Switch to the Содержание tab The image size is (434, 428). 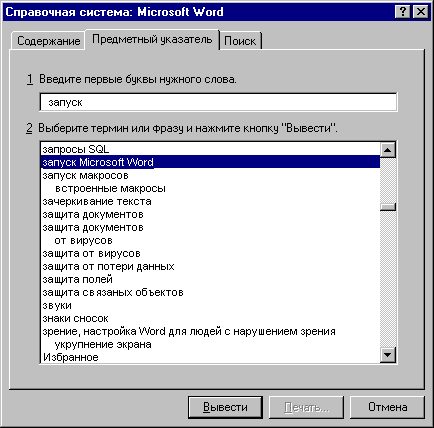pos(48,41)
